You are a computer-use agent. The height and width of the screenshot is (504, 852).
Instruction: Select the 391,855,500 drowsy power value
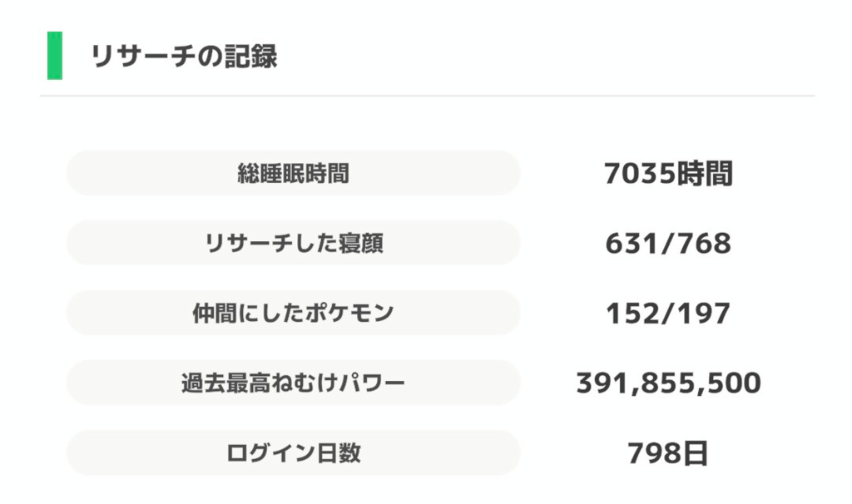pyautogui.click(x=668, y=383)
